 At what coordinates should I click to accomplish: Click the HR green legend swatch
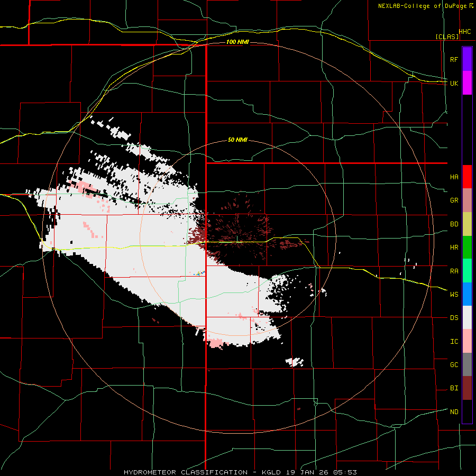467,247
